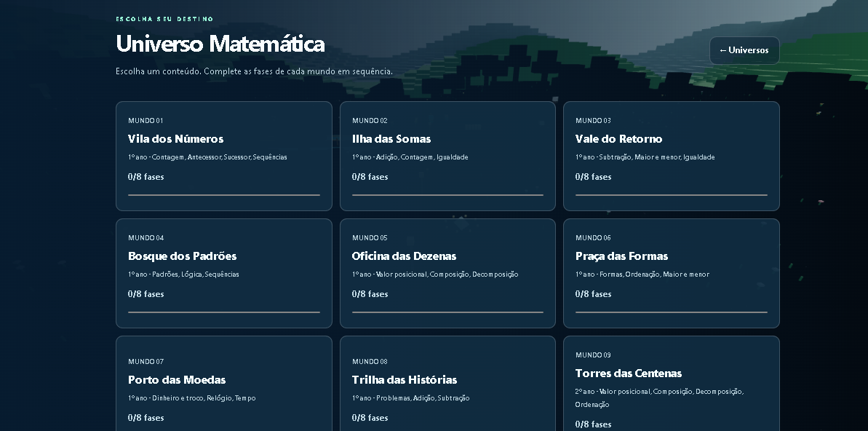Screen dimensions: 868x431
Task: Click '0/8 fases' in Oficina das Dezenas
Action: [x=370, y=294]
